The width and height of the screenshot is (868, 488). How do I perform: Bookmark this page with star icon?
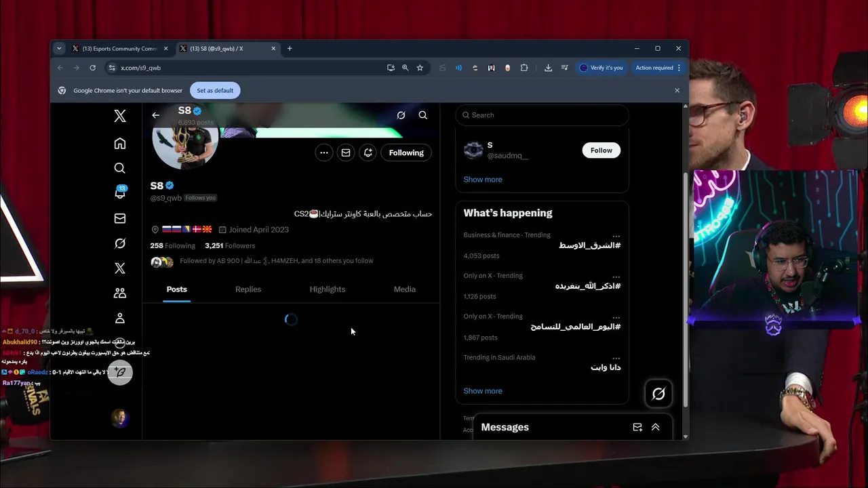tap(420, 68)
